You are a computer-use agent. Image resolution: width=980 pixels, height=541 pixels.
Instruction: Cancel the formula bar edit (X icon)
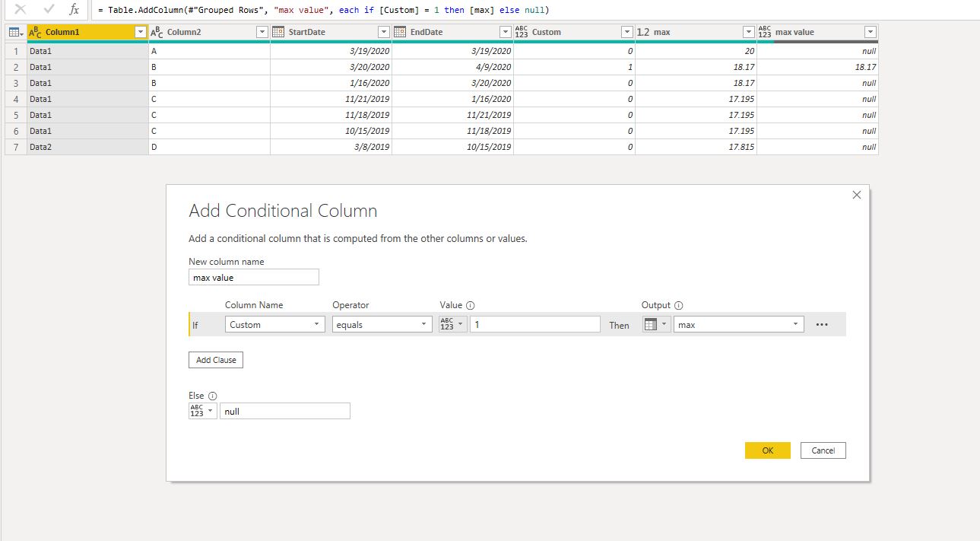(x=21, y=10)
